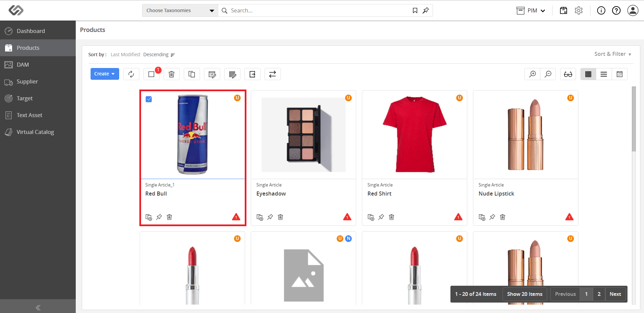This screenshot has width=644, height=313.
Task: Click the toolbar delete trash icon
Action: coord(172,74)
